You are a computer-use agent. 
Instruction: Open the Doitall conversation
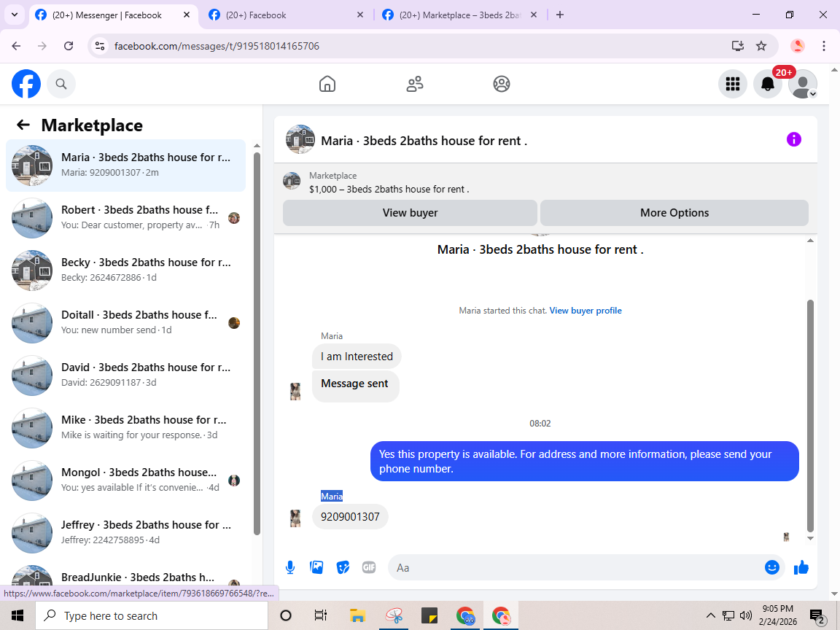(126, 323)
